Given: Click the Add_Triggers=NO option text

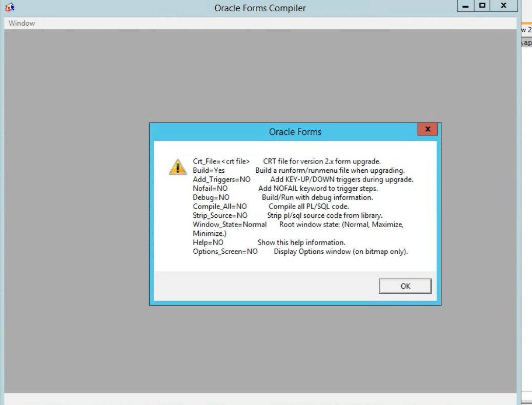Looking at the screenshot, I should pyautogui.click(x=221, y=179).
